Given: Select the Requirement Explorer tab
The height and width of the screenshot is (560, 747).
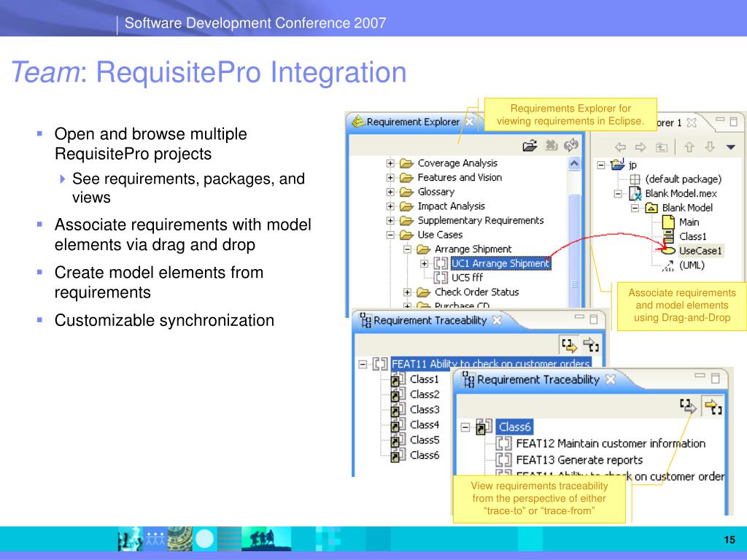Looking at the screenshot, I should (413, 122).
